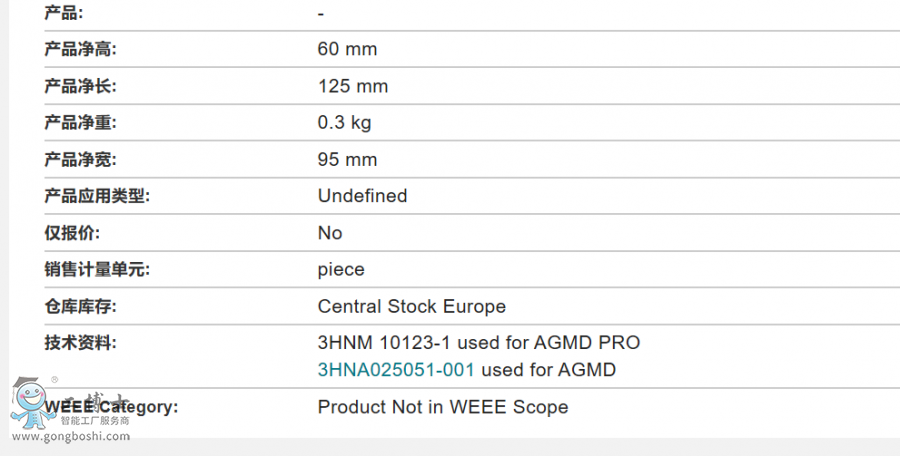The height and width of the screenshot is (456, 900).
Task: Click the WEEE Category label
Action: click(x=111, y=407)
